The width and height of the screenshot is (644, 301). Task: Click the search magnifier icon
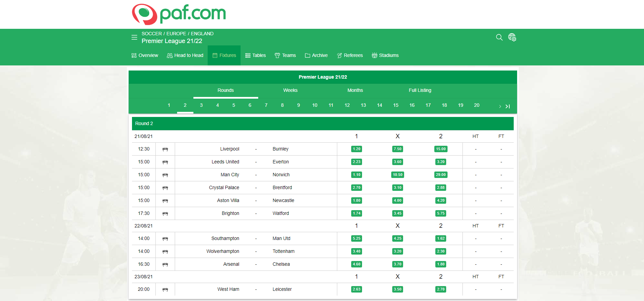499,37
